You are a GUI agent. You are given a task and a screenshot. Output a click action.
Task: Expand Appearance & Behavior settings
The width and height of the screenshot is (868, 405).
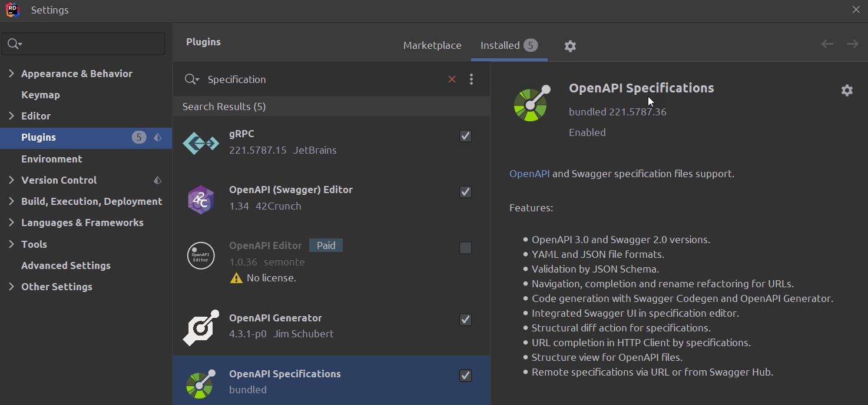click(11, 74)
